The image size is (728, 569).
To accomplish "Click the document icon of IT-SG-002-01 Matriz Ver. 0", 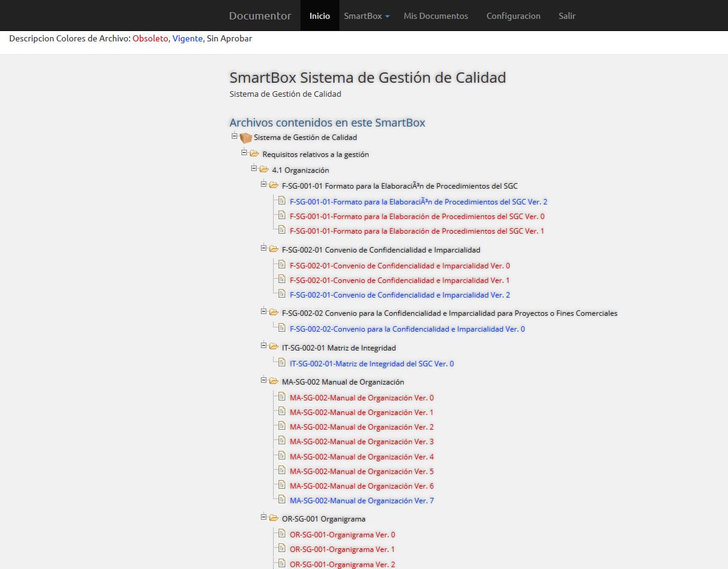I will click(282, 363).
